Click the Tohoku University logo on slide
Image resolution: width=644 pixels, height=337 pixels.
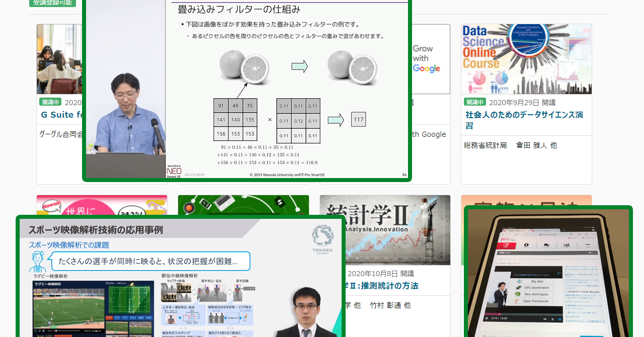coord(323,236)
